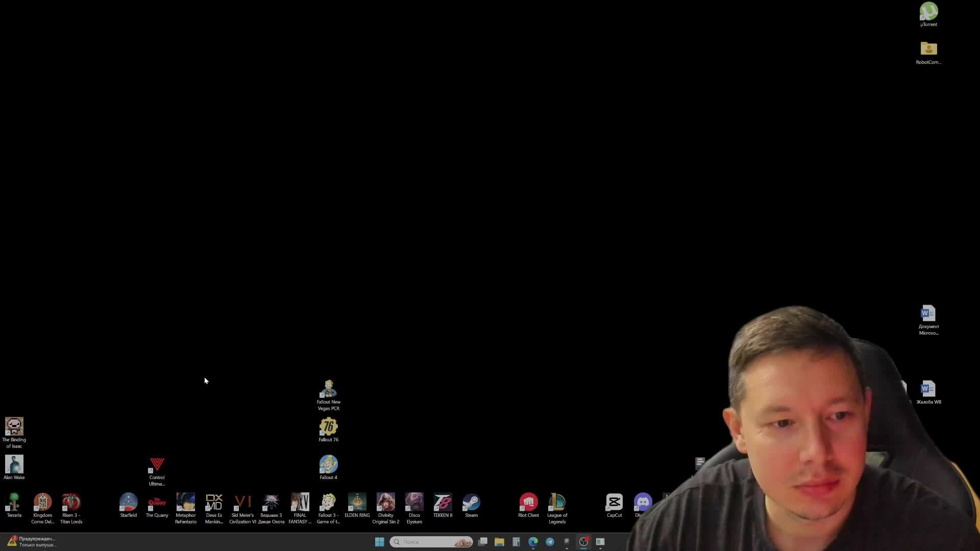Screen dimensions: 980x551
Task: Launch Microsoft Edge from taskbar
Action: tap(533, 542)
